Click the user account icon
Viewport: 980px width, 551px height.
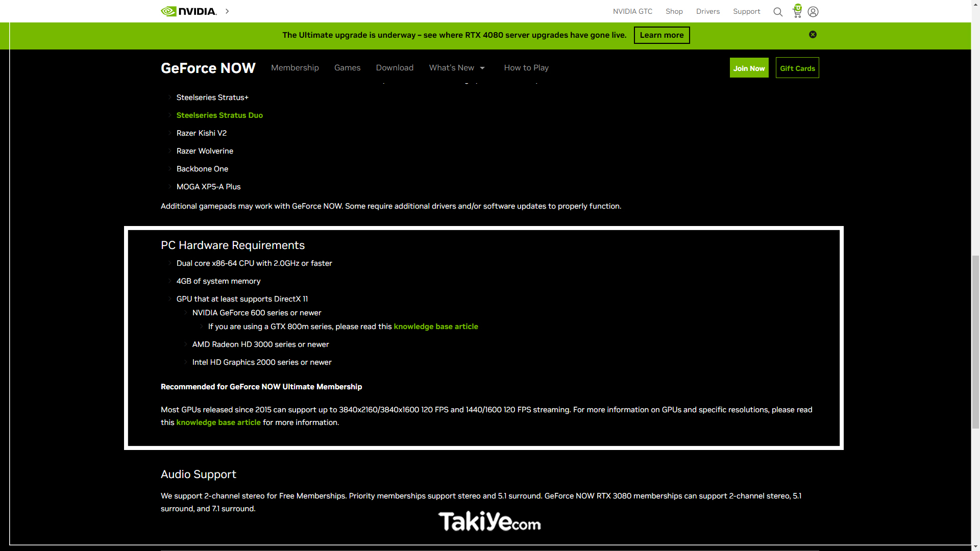pos(813,11)
